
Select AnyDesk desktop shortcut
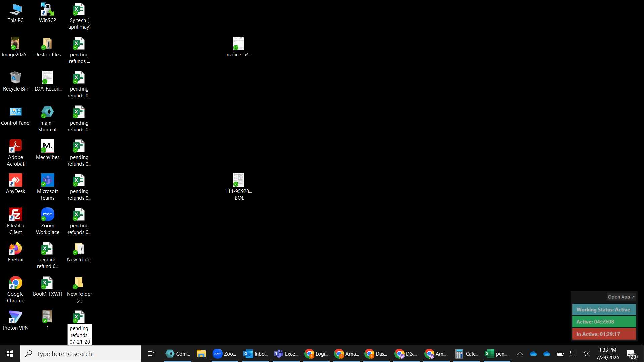15,184
